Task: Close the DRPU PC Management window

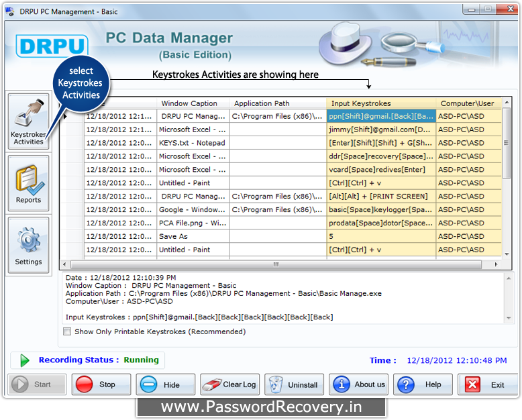Action: [507, 9]
